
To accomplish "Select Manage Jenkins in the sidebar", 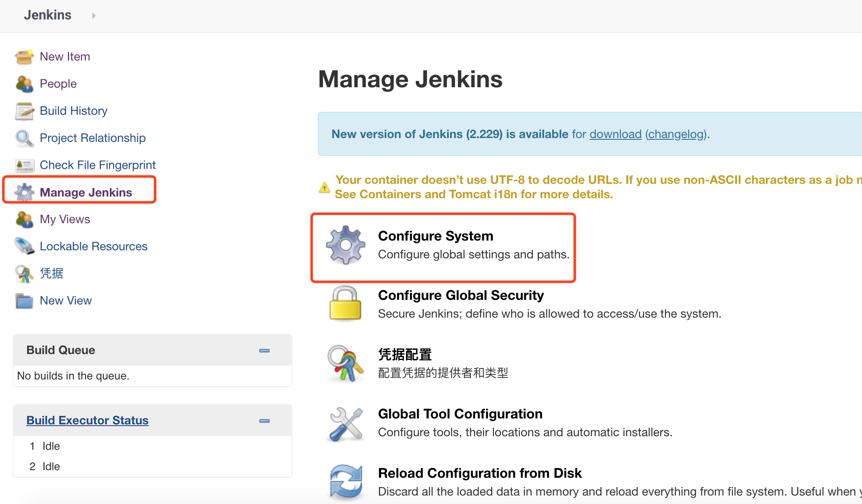I will (86, 192).
